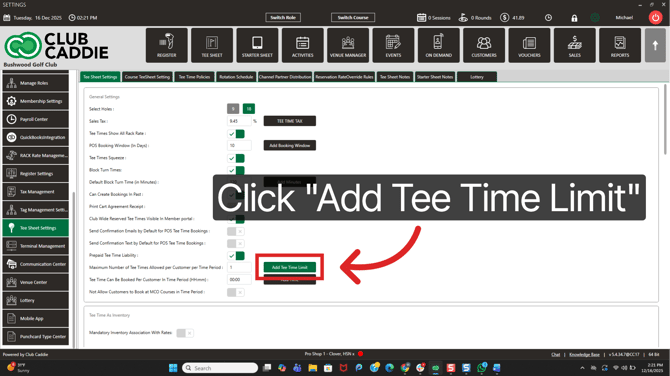
Task: Toggle Mandatory Inventory Association With Rates
Action: pyautogui.click(x=185, y=333)
